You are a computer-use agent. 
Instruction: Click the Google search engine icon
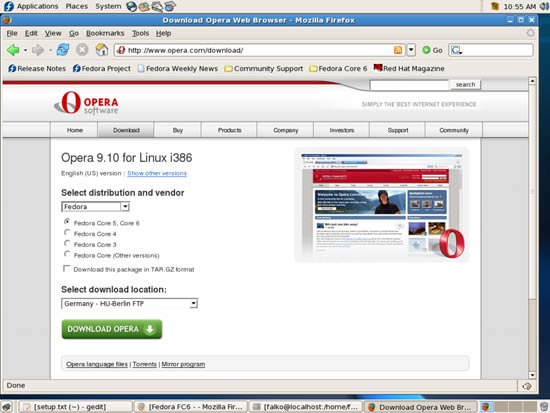coord(456,50)
